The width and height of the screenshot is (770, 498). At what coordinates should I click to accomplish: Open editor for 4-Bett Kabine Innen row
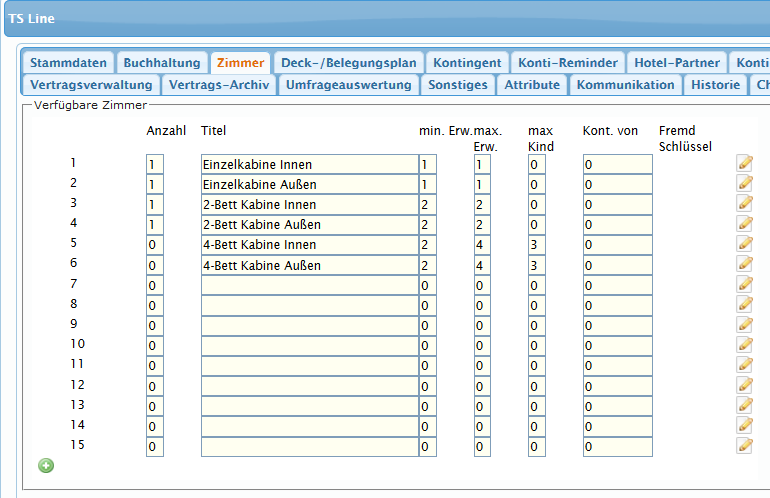745,244
